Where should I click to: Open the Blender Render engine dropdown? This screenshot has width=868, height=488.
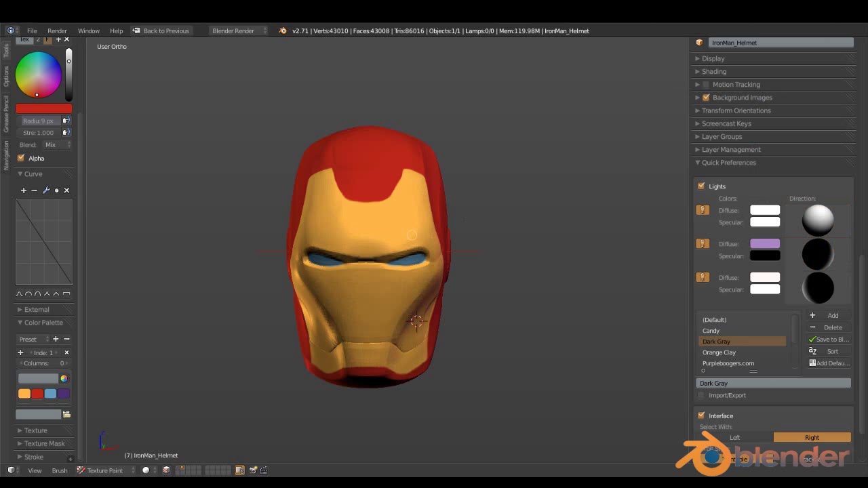tap(238, 30)
